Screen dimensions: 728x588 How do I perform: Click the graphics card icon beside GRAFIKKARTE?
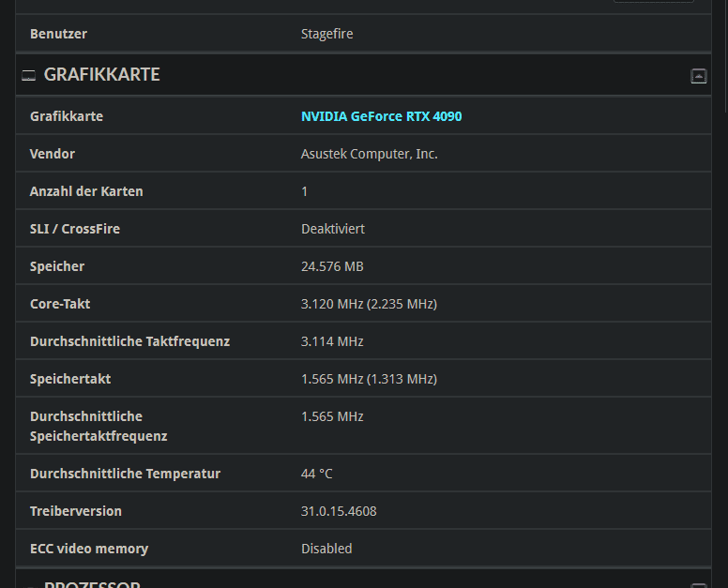point(29,75)
